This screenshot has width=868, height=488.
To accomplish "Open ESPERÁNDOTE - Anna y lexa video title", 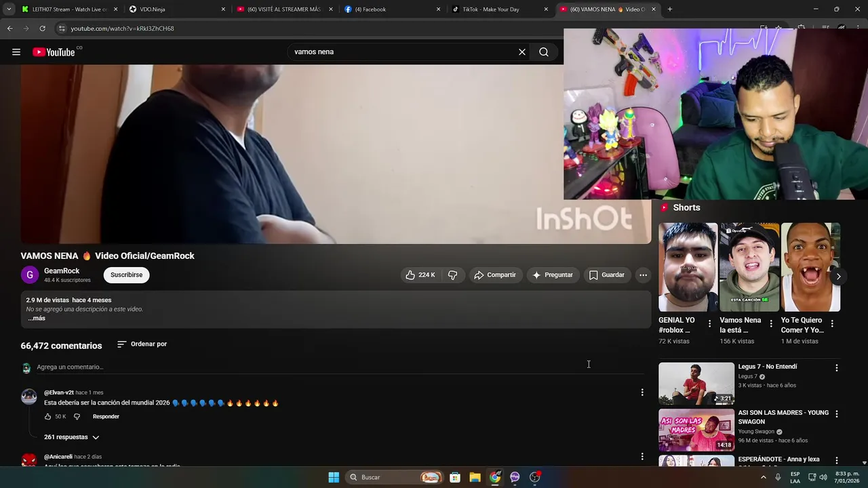I will (x=778, y=460).
